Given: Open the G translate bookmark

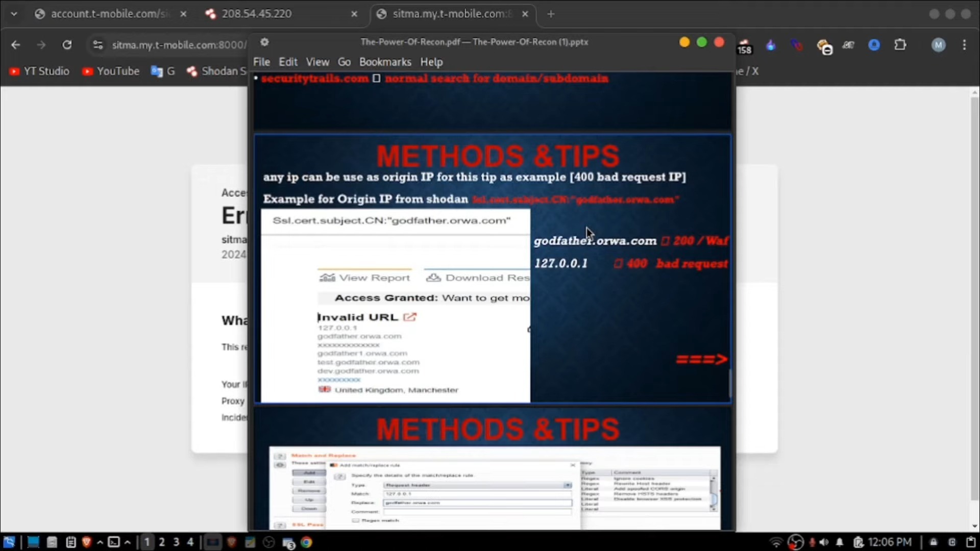Looking at the screenshot, I should coord(163,71).
